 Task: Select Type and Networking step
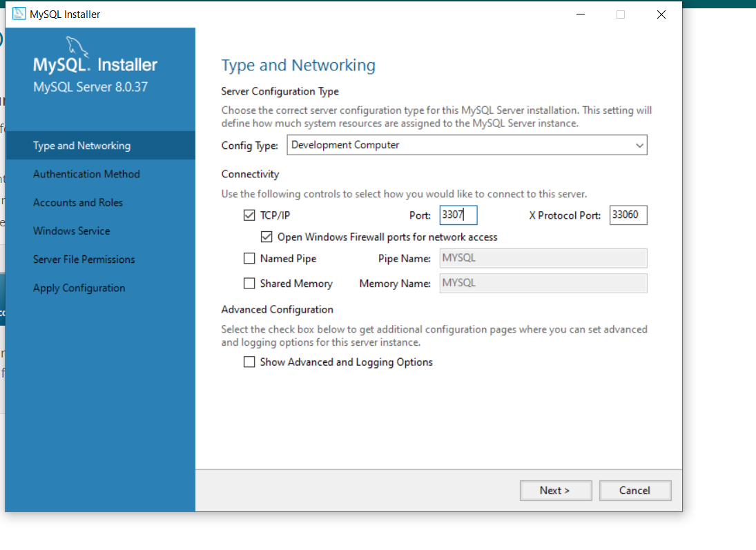click(81, 146)
